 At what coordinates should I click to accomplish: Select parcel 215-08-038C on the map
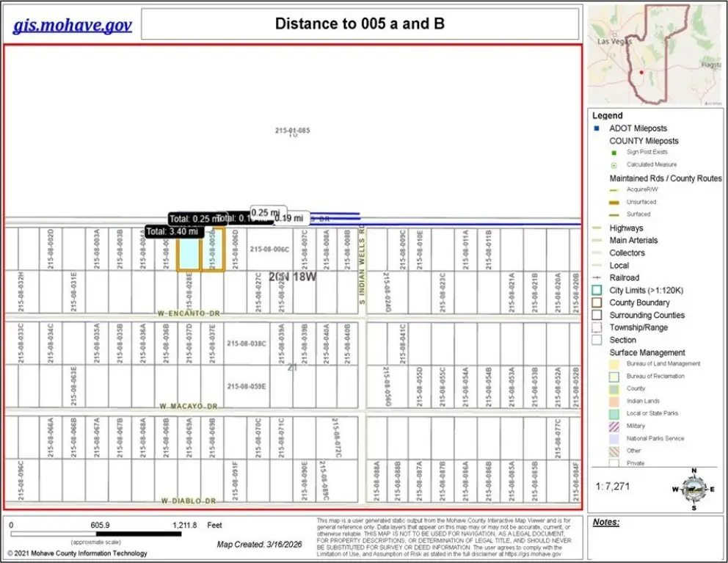tap(247, 343)
